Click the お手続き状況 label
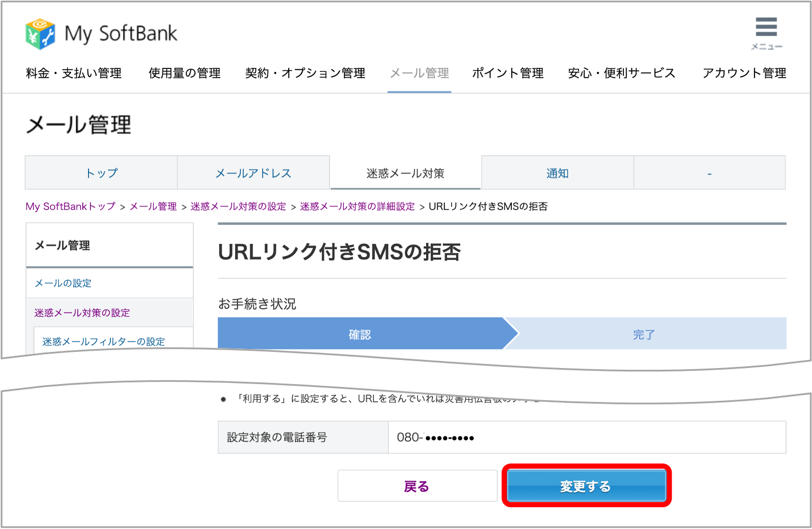This screenshot has width=812, height=529. click(257, 304)
